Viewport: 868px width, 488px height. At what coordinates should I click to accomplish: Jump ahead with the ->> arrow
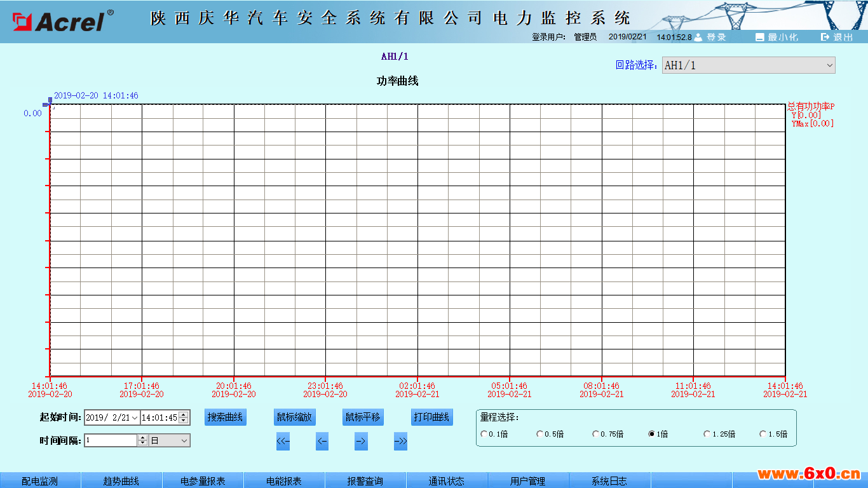[400, 441]
